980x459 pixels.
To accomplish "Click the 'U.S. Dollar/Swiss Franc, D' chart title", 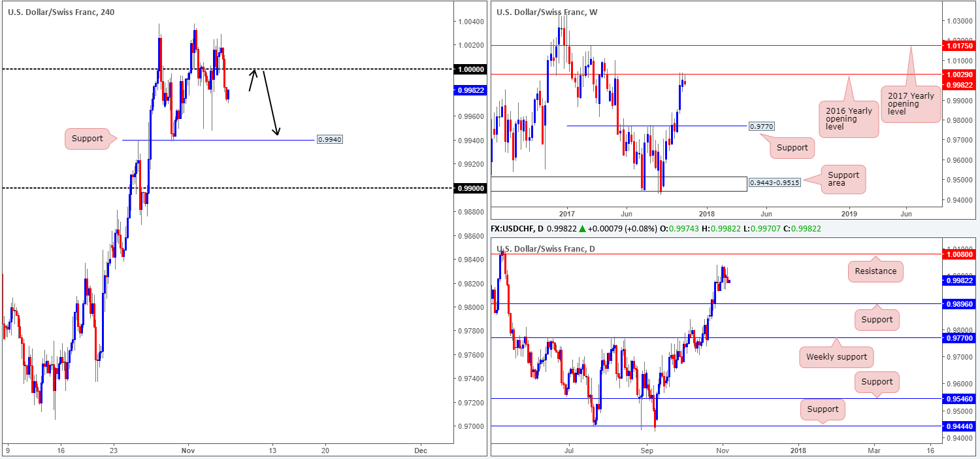I will [x=546, y=248].
